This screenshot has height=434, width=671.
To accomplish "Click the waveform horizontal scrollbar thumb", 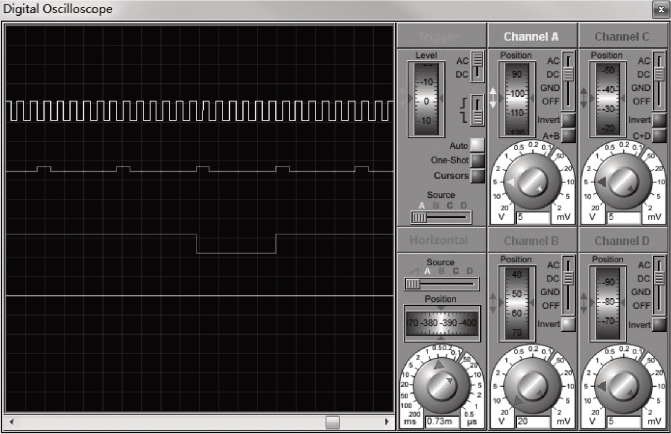I will pos(333,422).
